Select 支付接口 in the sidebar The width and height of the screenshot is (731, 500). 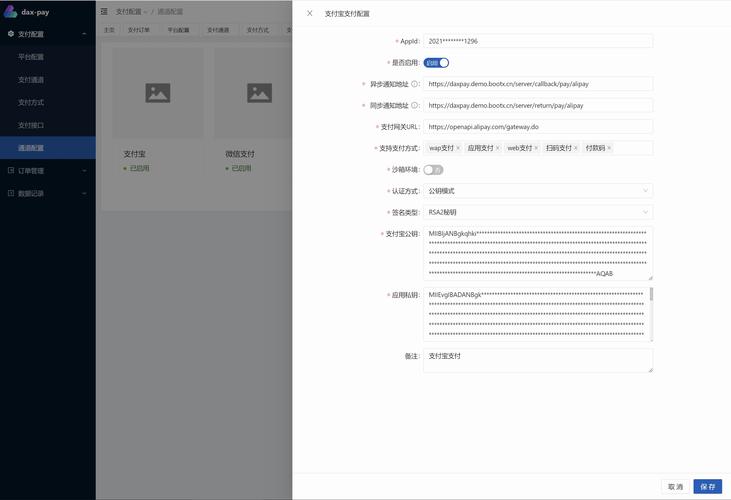click(x=48, y=125)
